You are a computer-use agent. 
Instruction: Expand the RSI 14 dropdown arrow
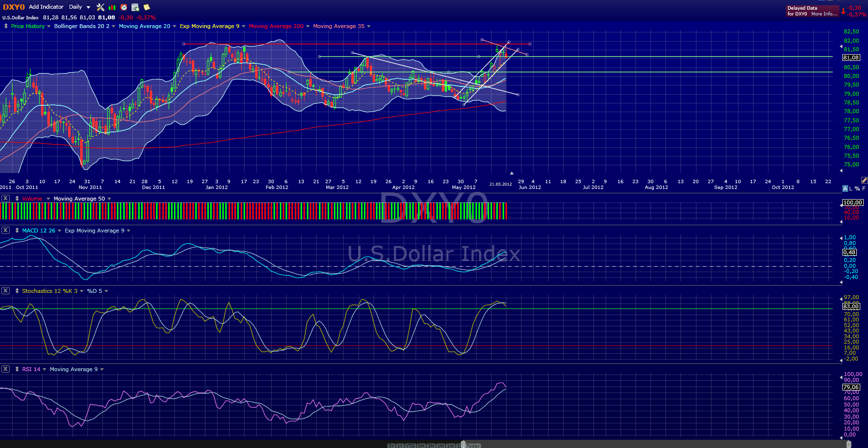click(44, 370)
